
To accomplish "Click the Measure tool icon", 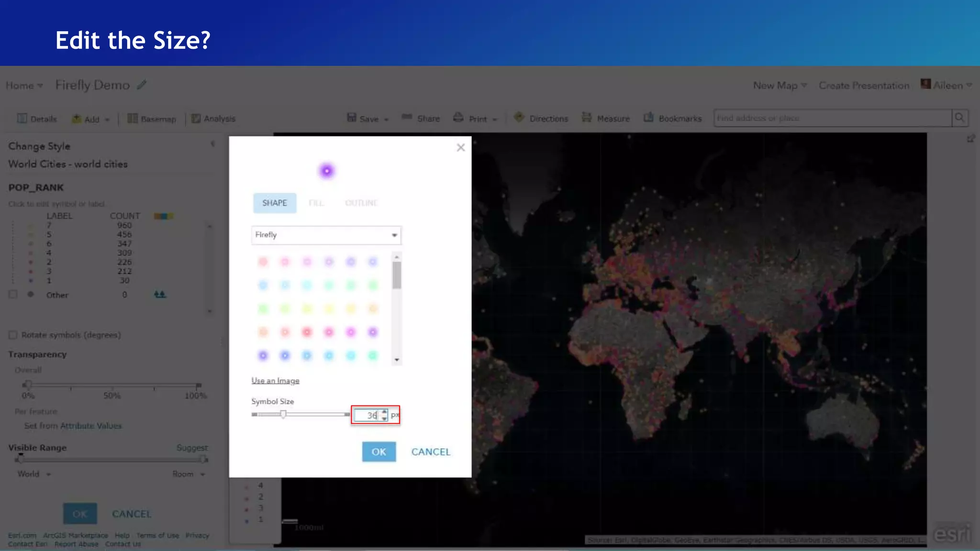I will point(587,118).
